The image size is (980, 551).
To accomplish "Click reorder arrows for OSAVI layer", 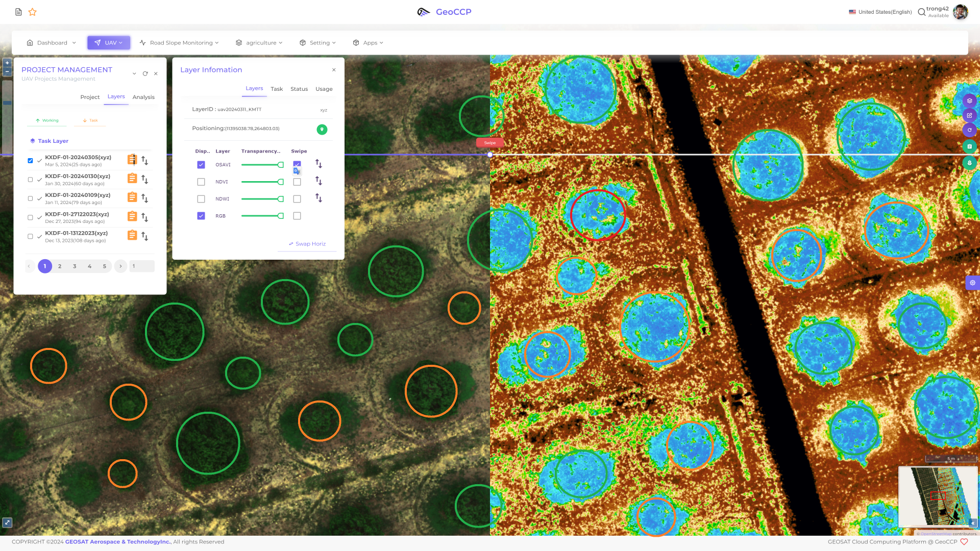I will coord(318,164).
